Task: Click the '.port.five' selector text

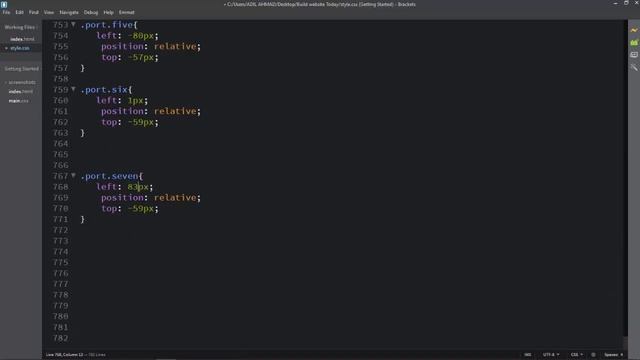Action: click(107, 25)
